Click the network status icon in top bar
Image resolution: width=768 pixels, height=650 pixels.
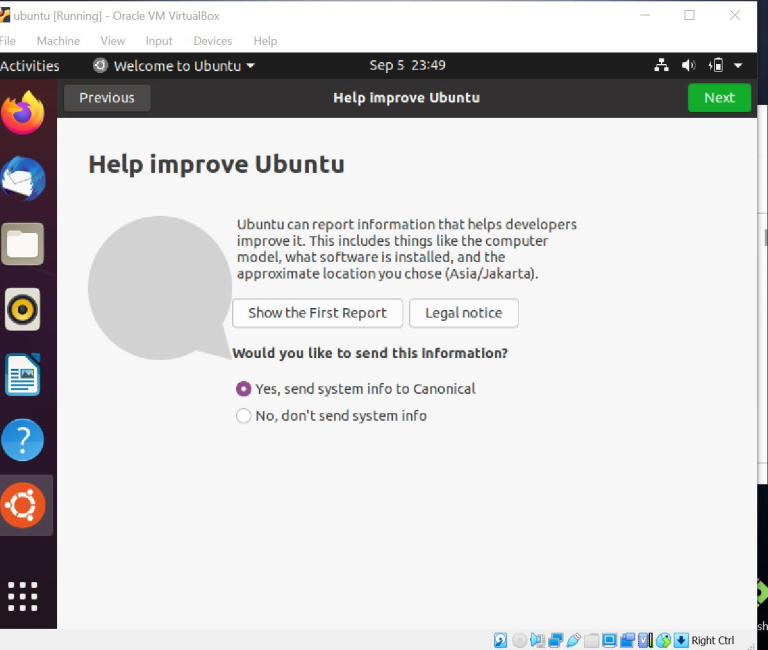click(661, 66)
